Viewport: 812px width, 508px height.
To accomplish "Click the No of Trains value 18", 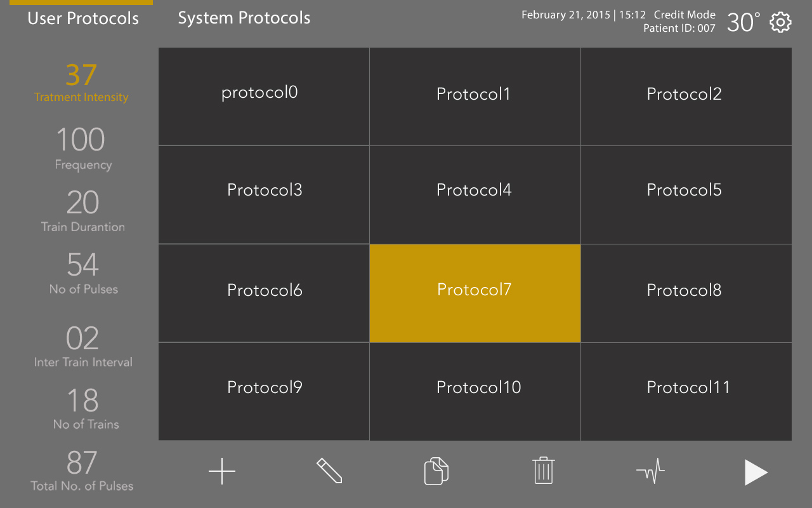I will 83,401.
